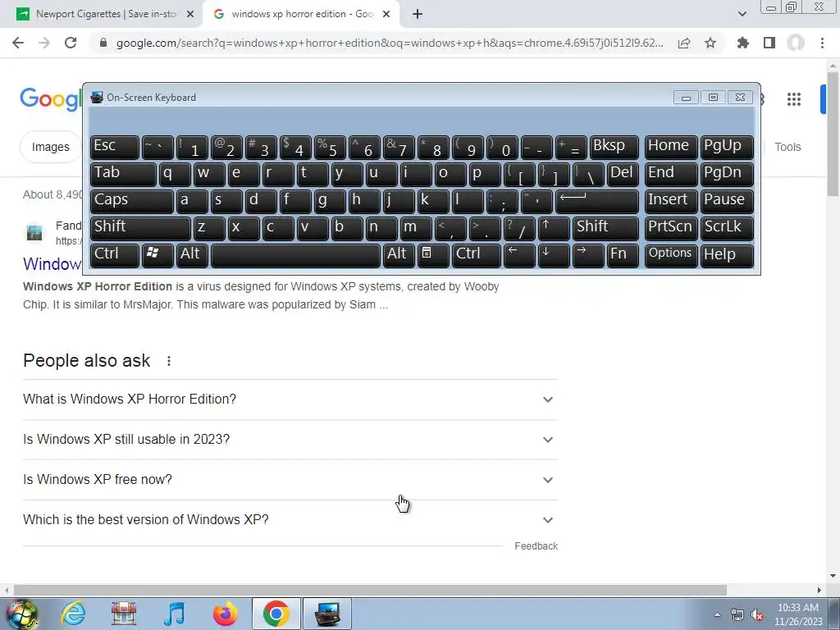Select the Images search filter
Viewport: 840px width, 630px height.
click(50, 147)
